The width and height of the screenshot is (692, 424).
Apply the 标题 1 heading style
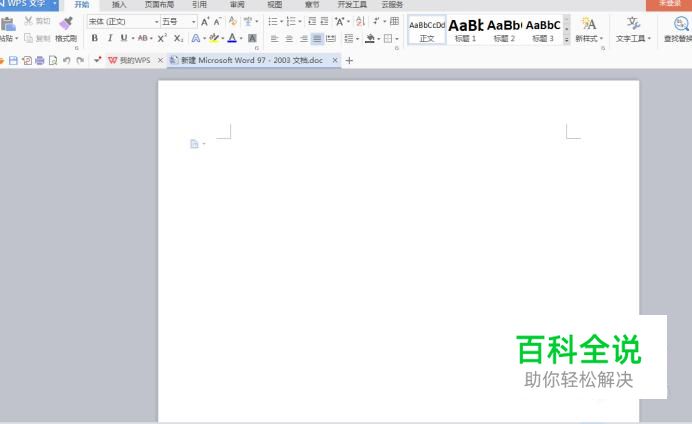(x=466, y=30)
